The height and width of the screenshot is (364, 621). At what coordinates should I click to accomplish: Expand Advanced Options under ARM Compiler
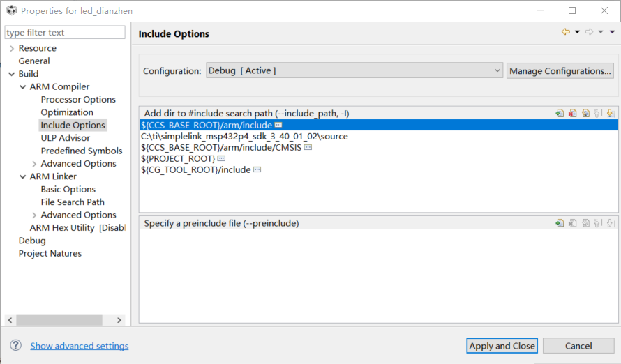coord(34,164)
